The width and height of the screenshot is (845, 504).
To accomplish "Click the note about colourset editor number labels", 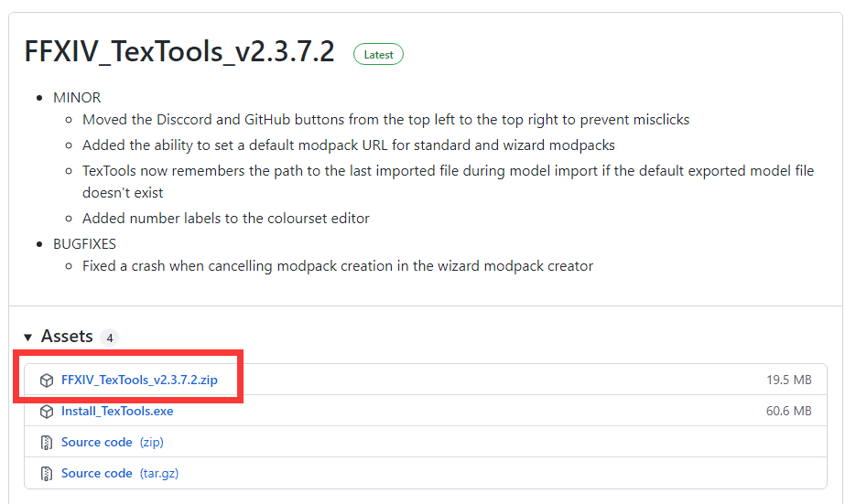I will (x=225, y=219).
